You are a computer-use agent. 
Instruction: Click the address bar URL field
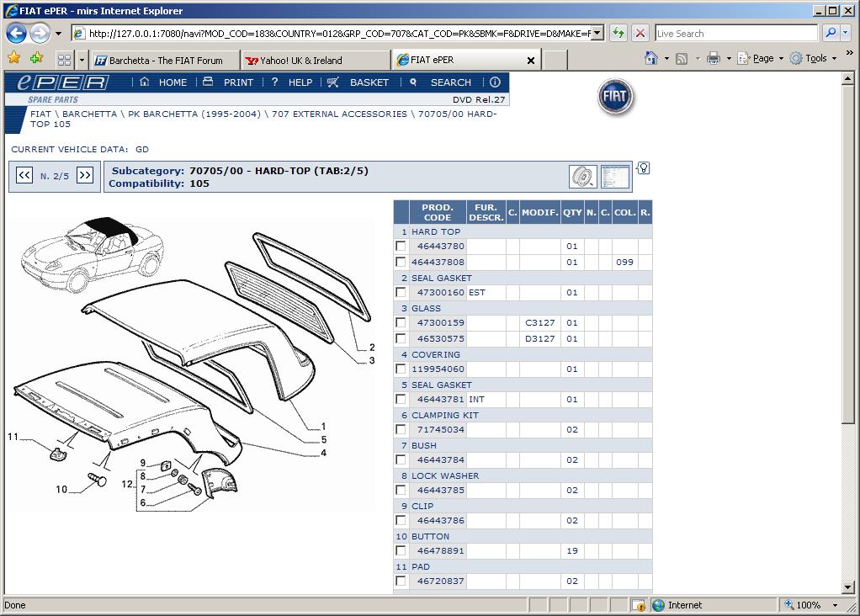click(339, 33)
